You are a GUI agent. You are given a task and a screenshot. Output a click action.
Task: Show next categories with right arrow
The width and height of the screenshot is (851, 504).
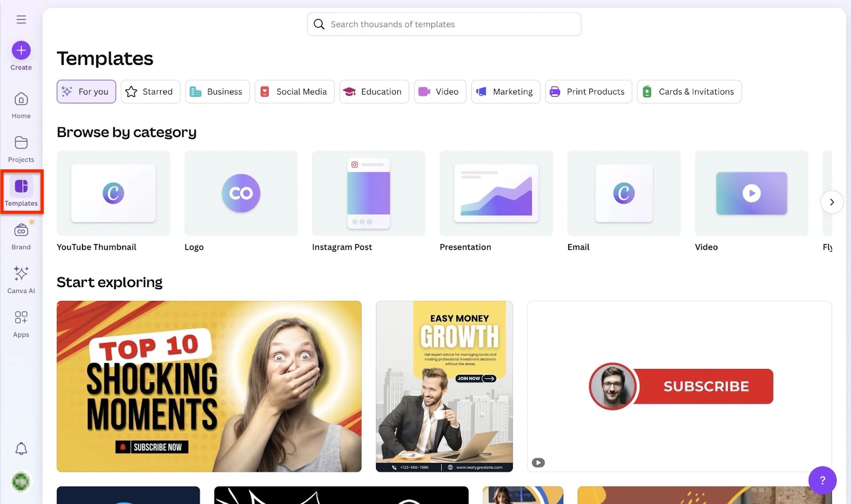832,202
